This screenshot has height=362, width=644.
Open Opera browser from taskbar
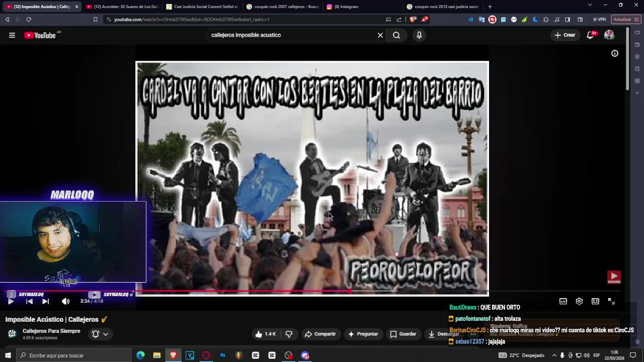pos(206,355)
